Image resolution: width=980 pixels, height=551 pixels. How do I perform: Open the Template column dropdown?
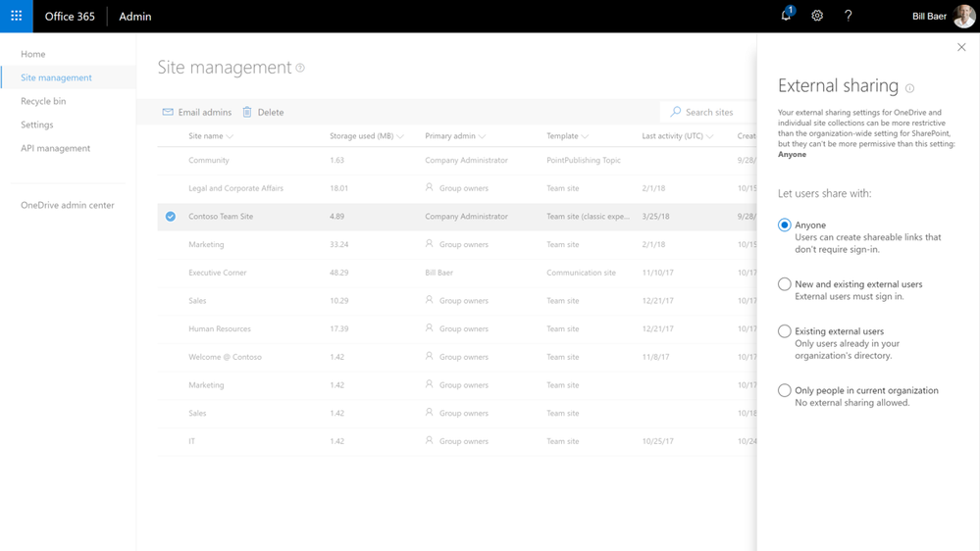click(x=585, y=136)
